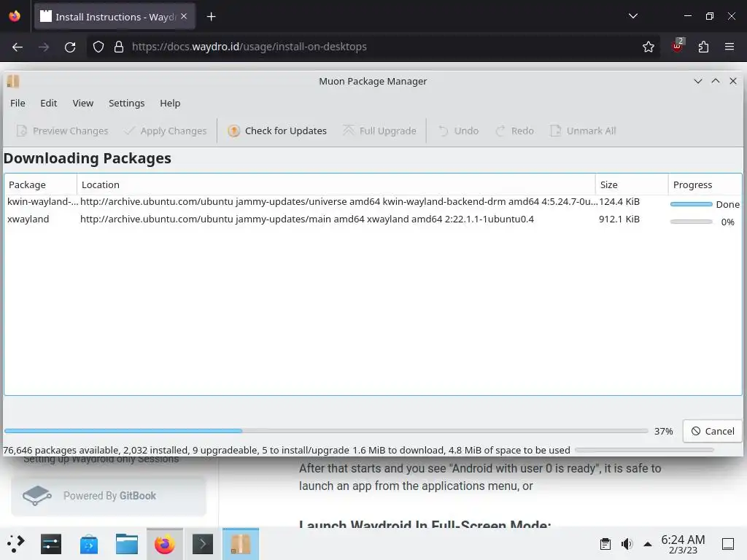Click the Firefox View icon
This screenshot has height=560, width=747.
tap(15, 16)
